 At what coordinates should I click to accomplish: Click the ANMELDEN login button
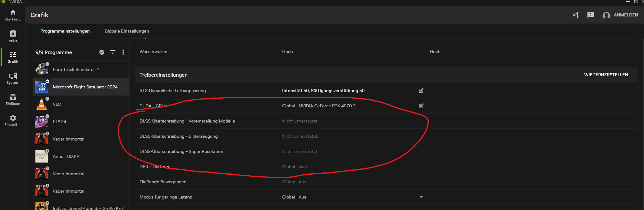626,15
